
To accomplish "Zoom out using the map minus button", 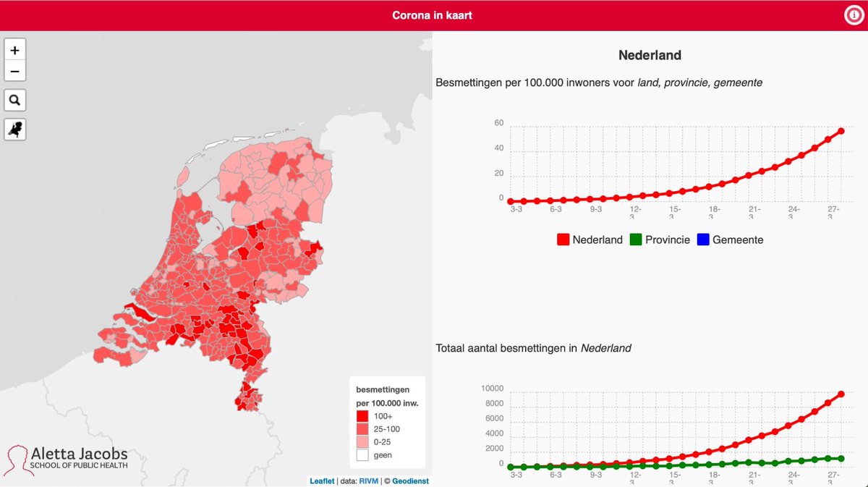I will click(x=14, y=71).
